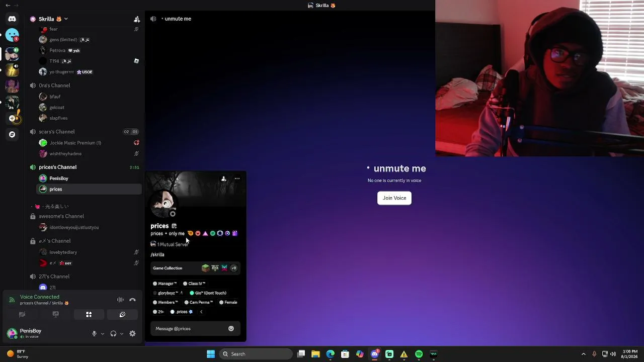Click the Task View taskbar icon
Viewport: 644px width, 362px height.
pyautogui.click(x=301, y=354)
